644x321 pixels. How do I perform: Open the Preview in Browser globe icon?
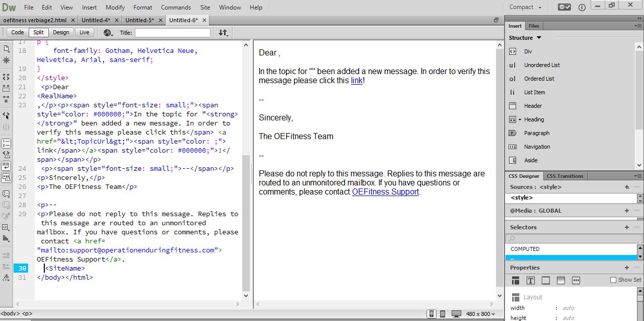[108, 33]
